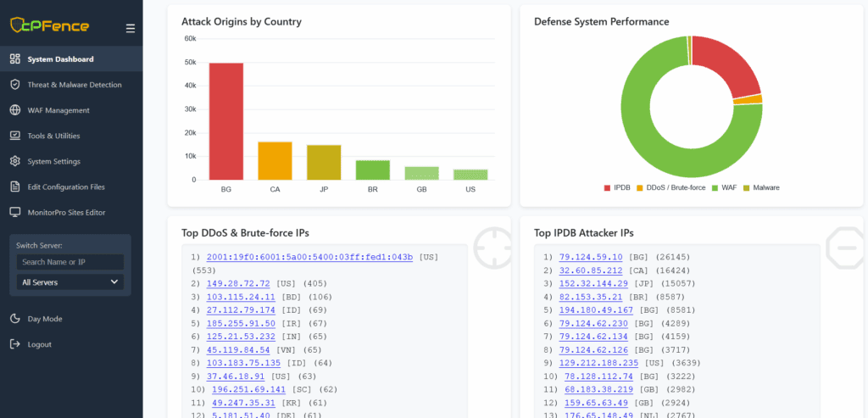Click the Edit Configuration Files document icon
The image size is (868, 418).
coord(14,187)
